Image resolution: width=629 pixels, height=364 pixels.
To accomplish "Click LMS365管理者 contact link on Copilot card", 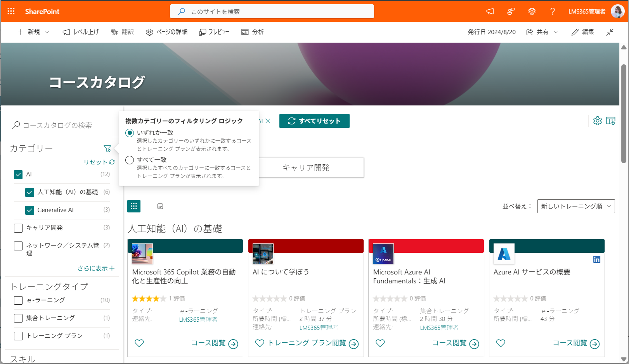I will pos(198,320).
